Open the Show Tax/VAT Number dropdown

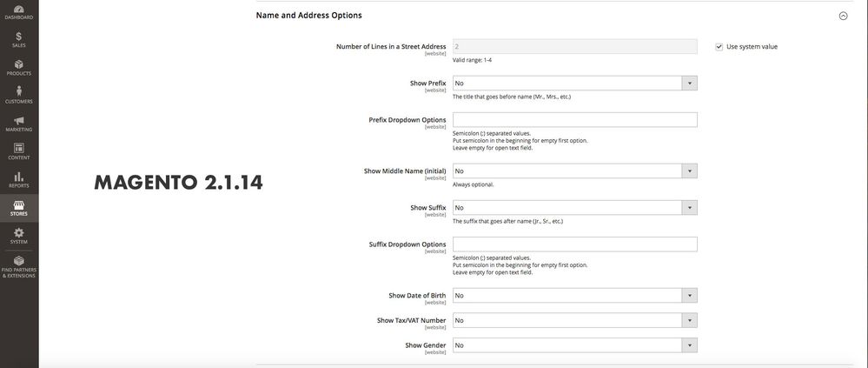click(x=574, y=320)
